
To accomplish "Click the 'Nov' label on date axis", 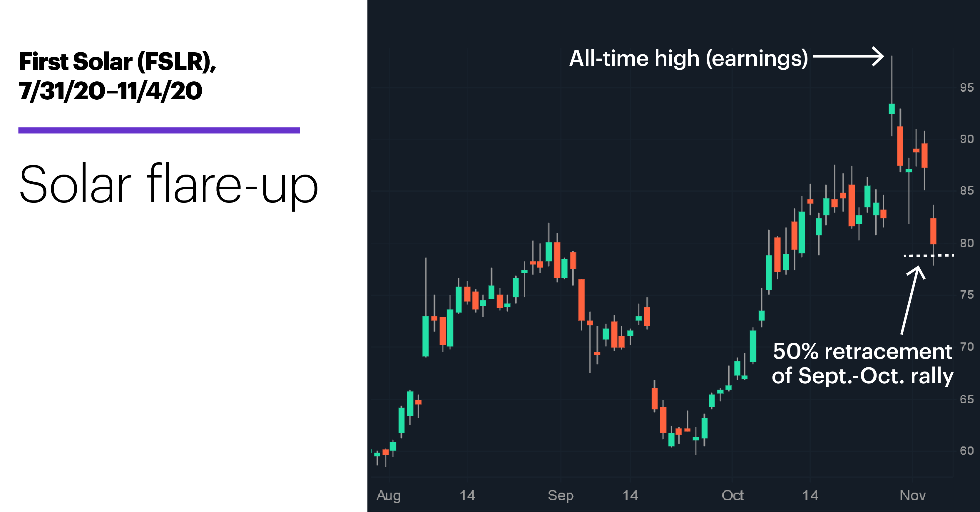I will 912,495.
